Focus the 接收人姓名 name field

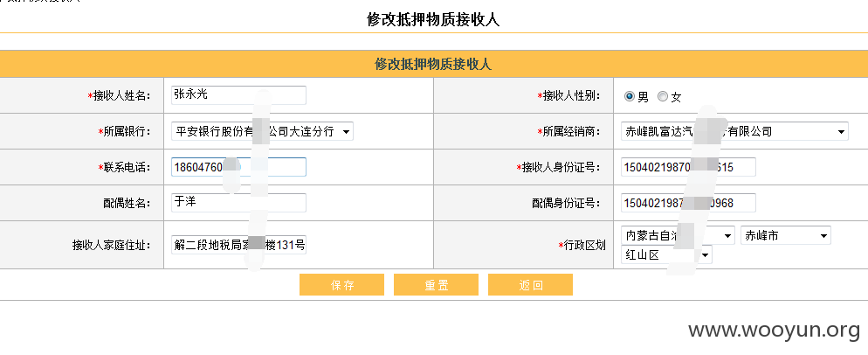click(x=238, y=94)
